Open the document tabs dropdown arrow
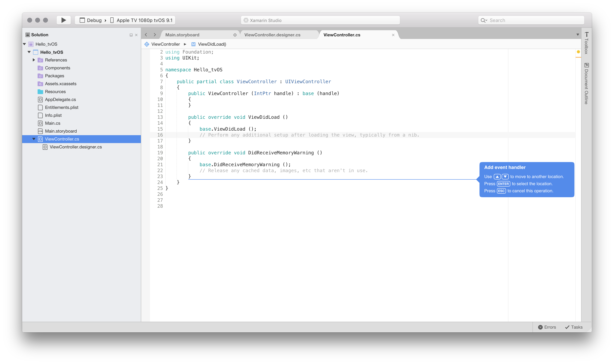 tap(578, 35)
